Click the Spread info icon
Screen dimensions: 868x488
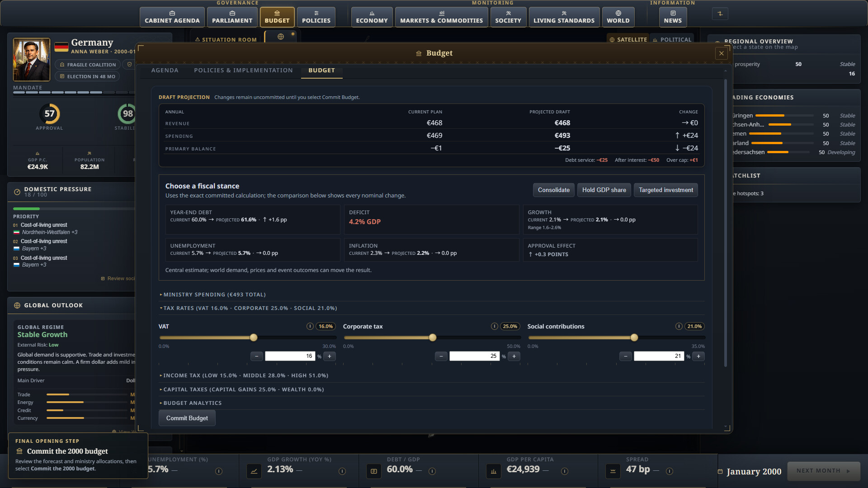670,471
